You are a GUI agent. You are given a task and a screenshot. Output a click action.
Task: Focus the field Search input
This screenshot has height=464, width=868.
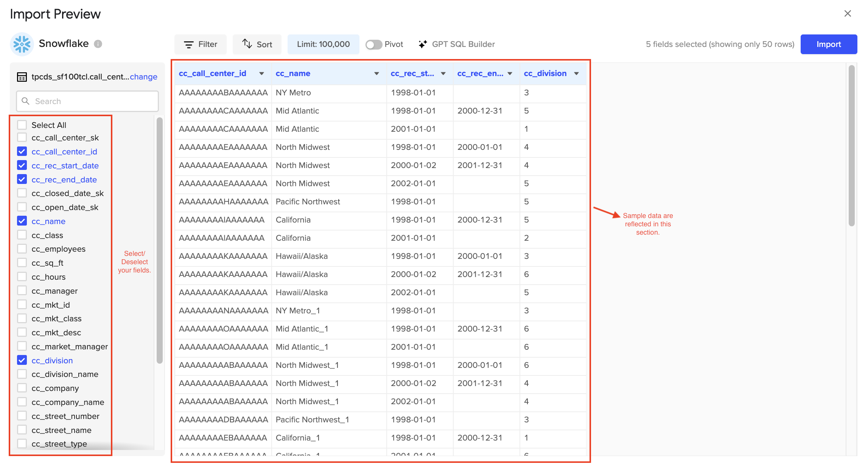87,101
